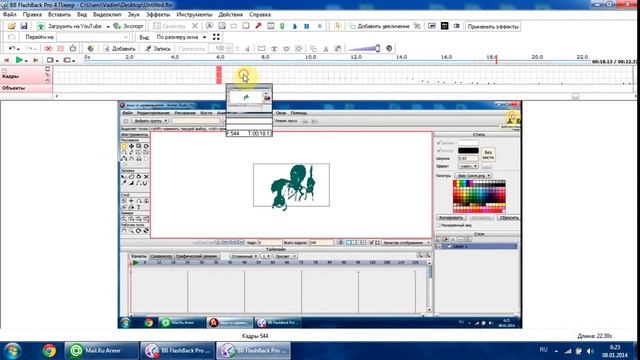Click the purple volume slider
Image resolution: width=640 pixels, height=360 pixels.
click(364, 49)
